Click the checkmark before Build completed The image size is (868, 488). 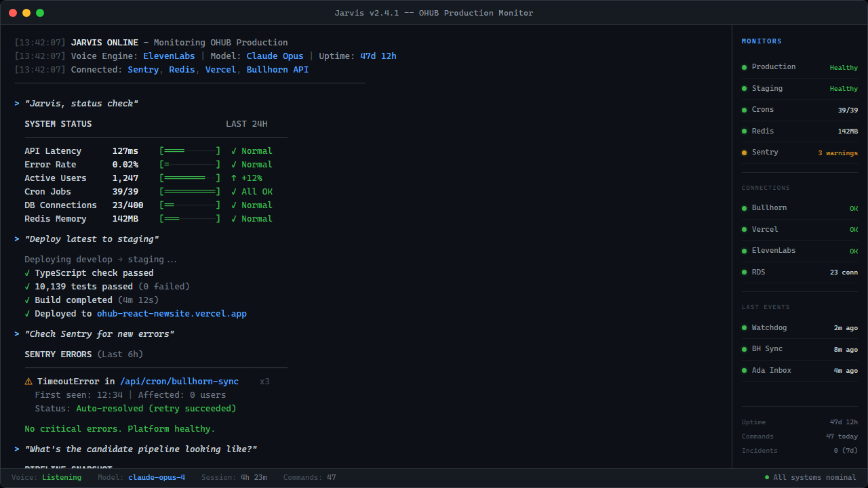[27, 300]
